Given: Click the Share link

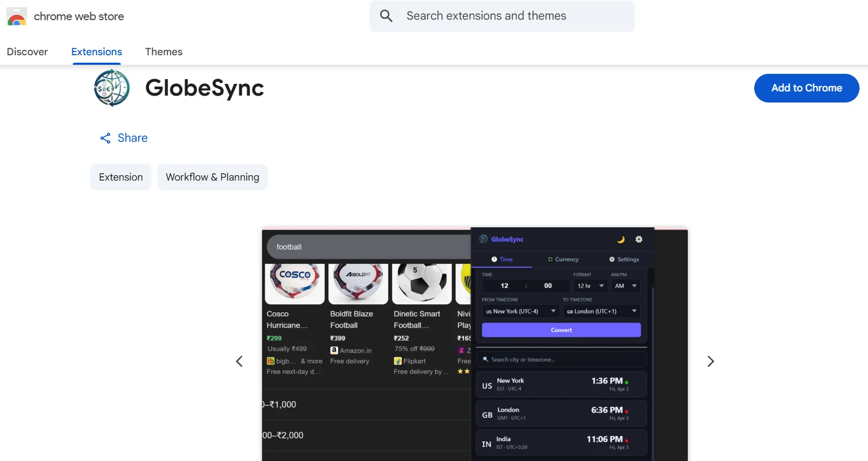Looking at the screenshot, I should pyautogui.click(x=124, y=138).
